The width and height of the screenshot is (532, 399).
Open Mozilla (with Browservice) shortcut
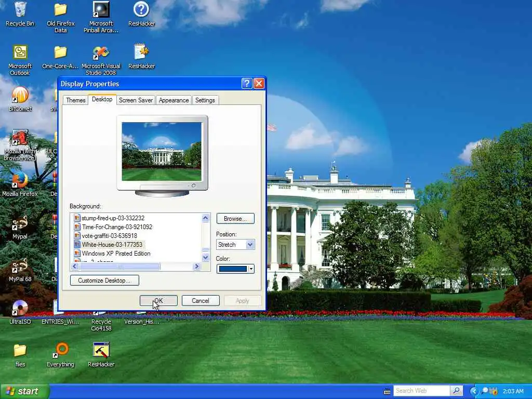[x=20, y=145]
